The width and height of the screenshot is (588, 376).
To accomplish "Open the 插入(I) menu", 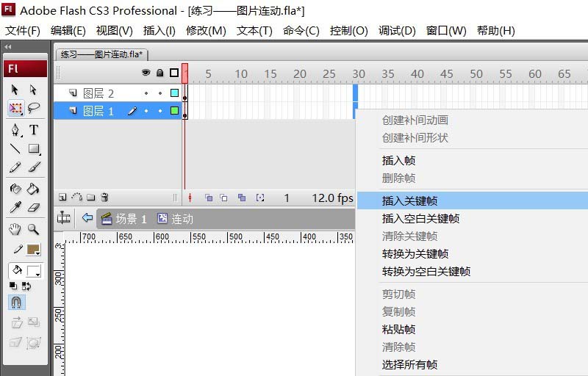I will (159, 30).
